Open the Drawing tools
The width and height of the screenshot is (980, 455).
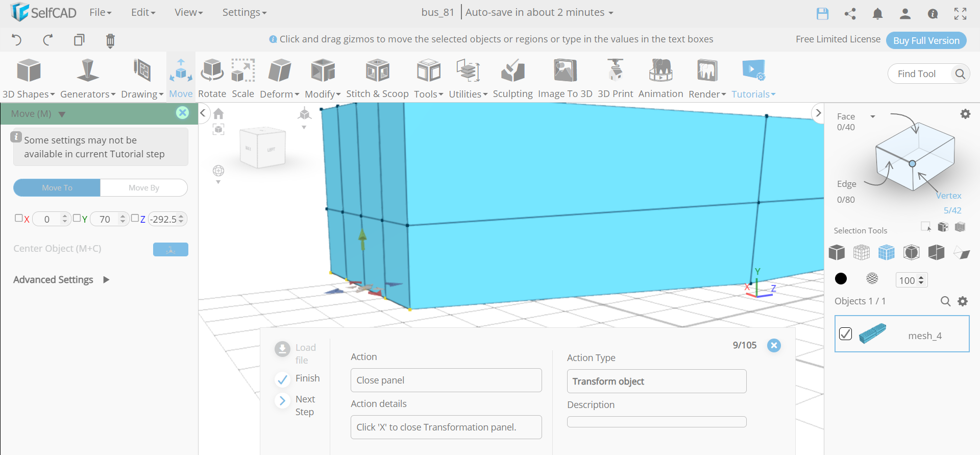(142, 78)
